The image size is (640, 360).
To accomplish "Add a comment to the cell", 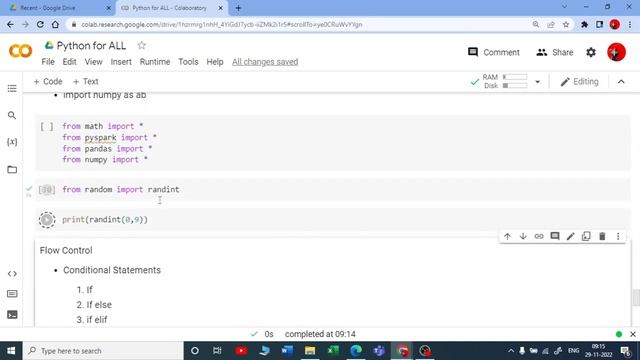I will [555, 236].
